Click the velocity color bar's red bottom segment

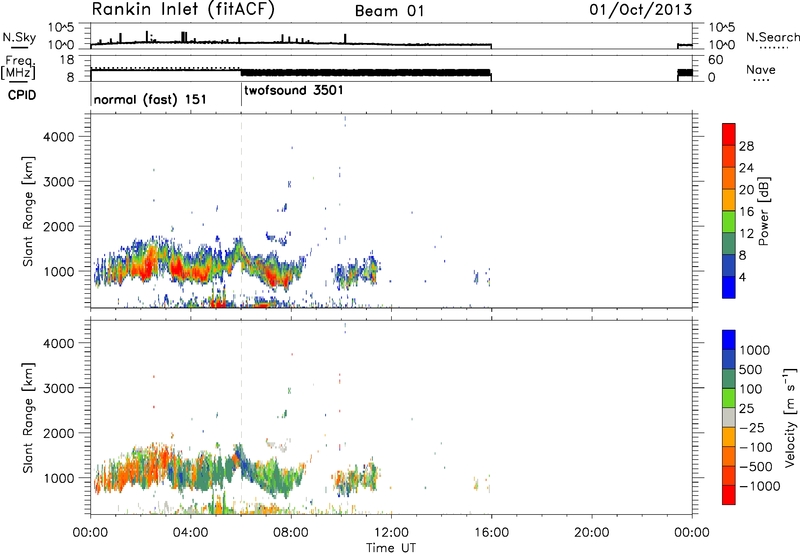tap(729, 495)
